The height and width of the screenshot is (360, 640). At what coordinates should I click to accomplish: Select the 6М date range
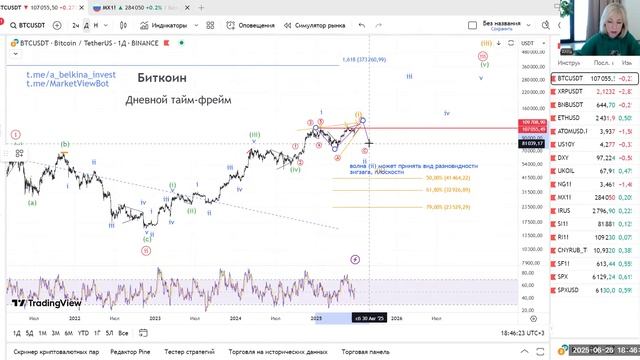pyautogui.click(x=69, y=333)
